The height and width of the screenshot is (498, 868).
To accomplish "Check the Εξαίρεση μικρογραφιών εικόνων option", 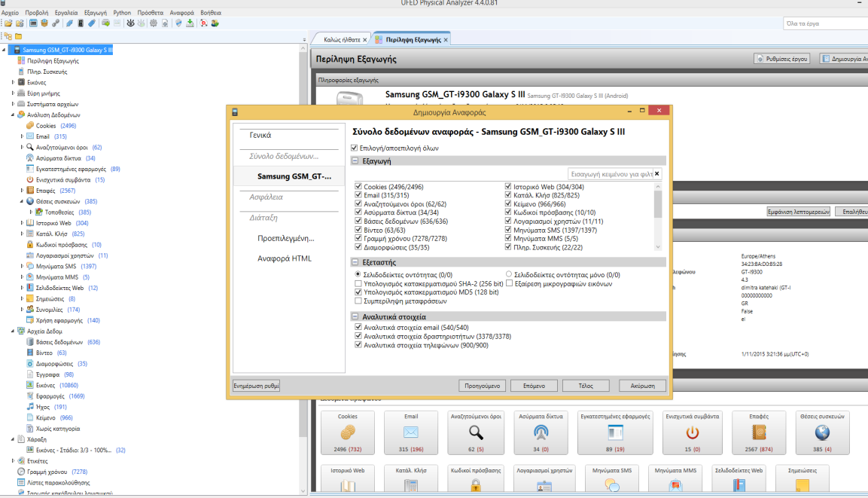I will pos(510,283).
